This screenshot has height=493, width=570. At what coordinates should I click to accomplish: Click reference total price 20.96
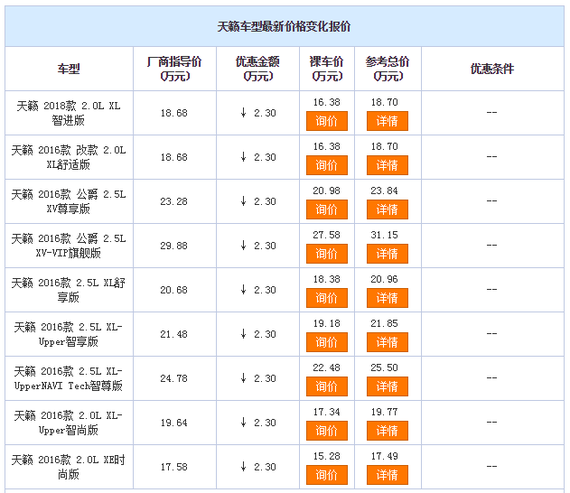tap(384, 279)
